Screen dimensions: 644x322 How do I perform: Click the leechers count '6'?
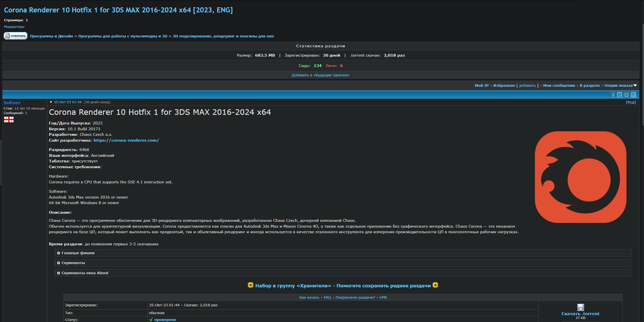[341, 66]
